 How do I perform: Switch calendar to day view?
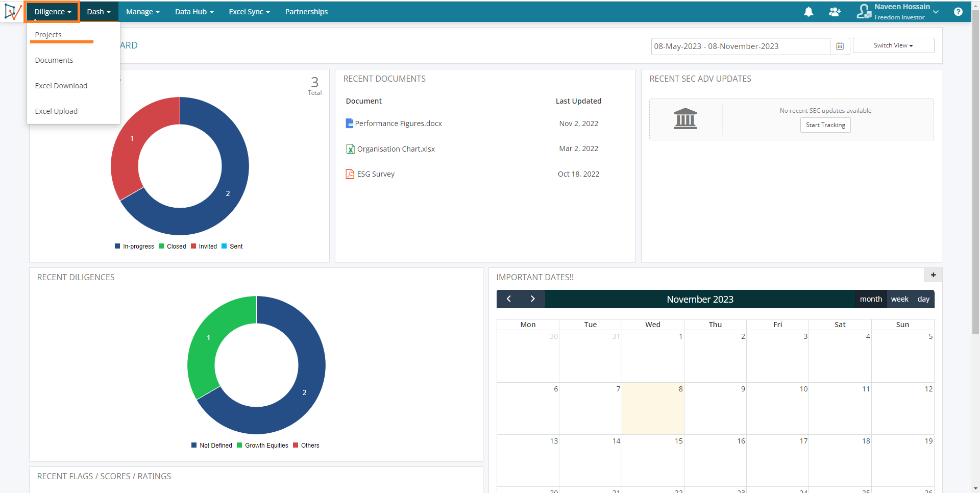tap(923, 299)
